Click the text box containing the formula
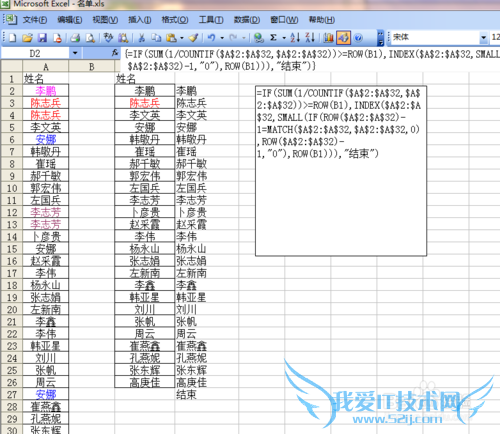 [x=341, y=171]
